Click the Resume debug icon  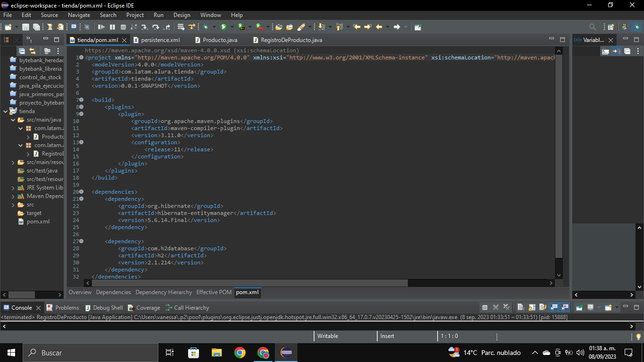pyautogui.click(x=101, y=27)
